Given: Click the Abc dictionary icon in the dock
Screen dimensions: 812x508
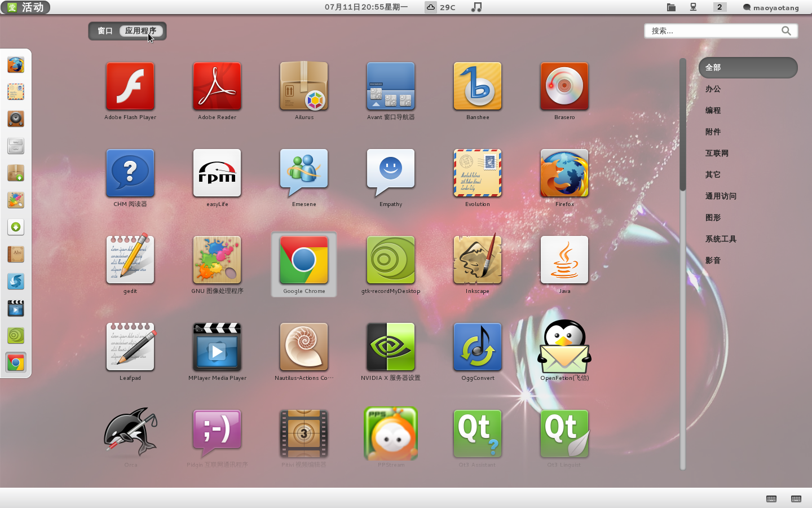Looking at the screenshot, I should tap(16, 255).
